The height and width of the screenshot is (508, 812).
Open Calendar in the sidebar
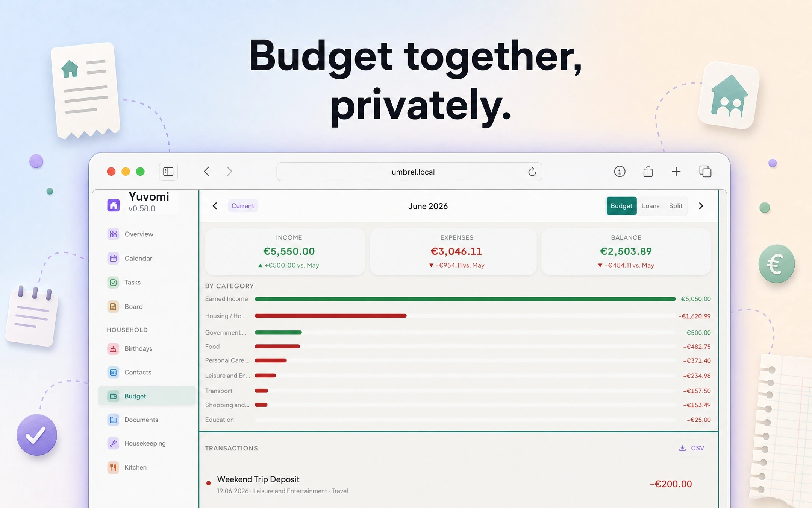click(138, 258)
